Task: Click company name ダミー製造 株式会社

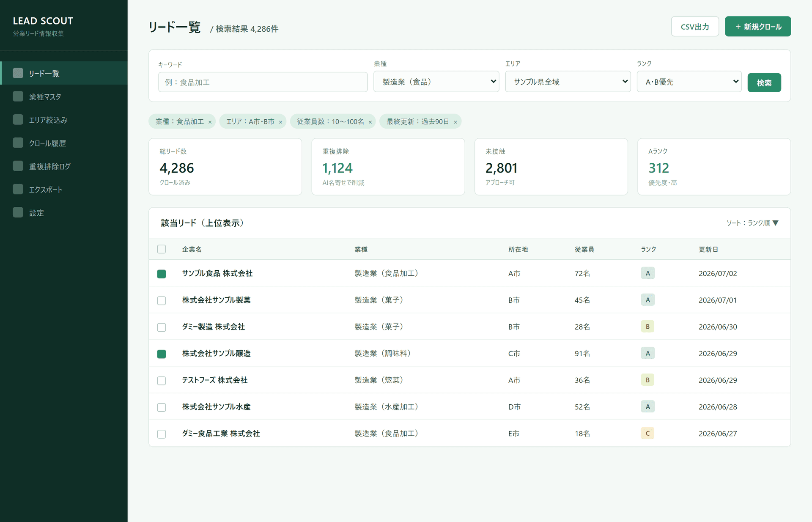Action: click(x=214, y=327)
